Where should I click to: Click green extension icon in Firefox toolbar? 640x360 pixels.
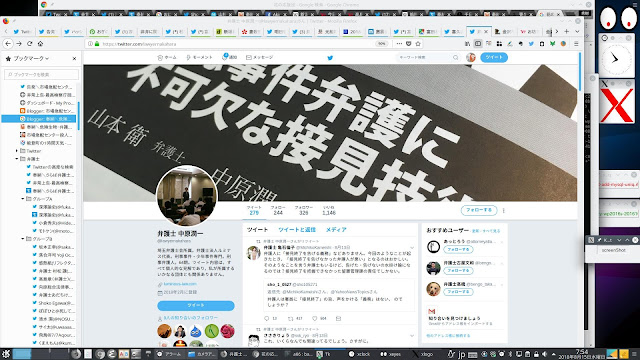pos(552,44)
